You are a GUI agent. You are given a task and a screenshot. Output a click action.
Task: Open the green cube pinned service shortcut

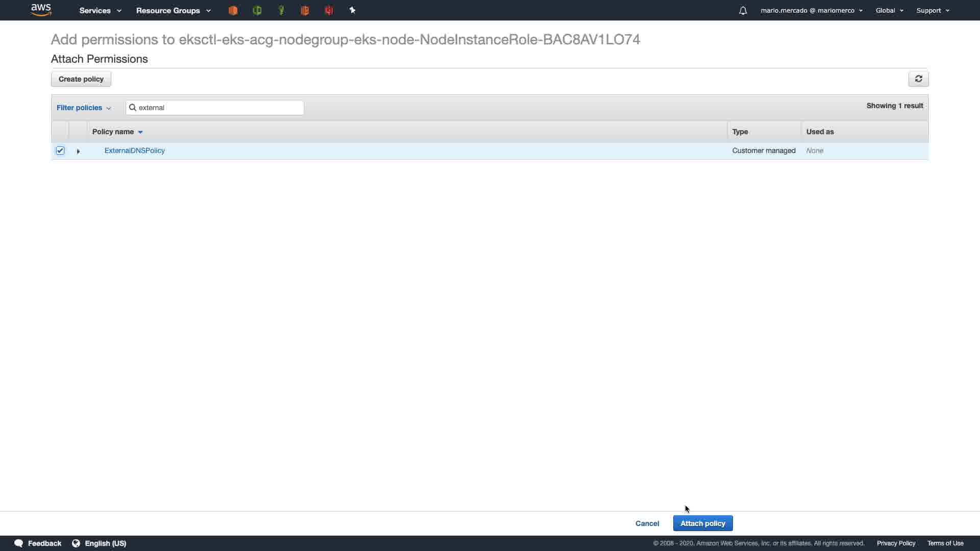point(257,10)
